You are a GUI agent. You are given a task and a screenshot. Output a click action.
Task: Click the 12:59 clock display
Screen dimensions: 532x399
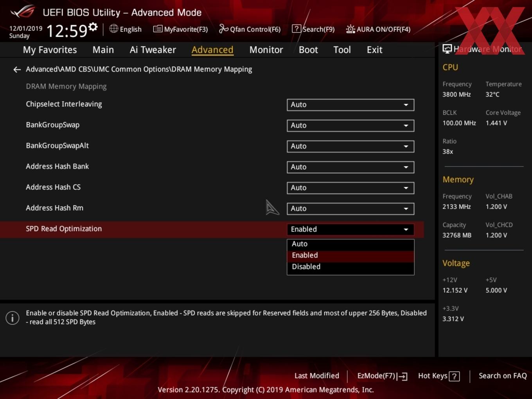(x=66, y=31)
